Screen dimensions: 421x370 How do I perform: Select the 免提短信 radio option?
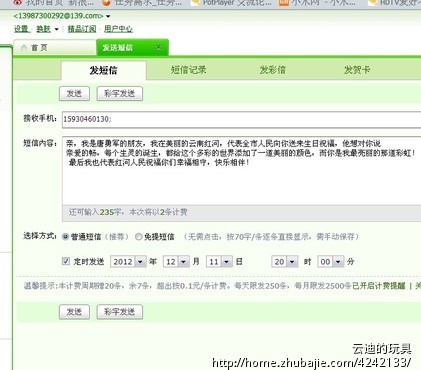(138, 237)
